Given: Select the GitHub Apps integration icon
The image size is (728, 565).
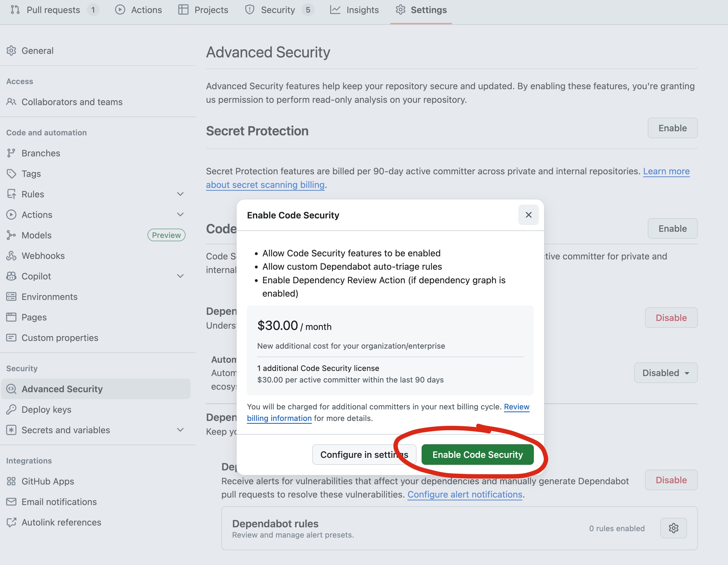Looking at the screenshot, I should tap(11, 481).
